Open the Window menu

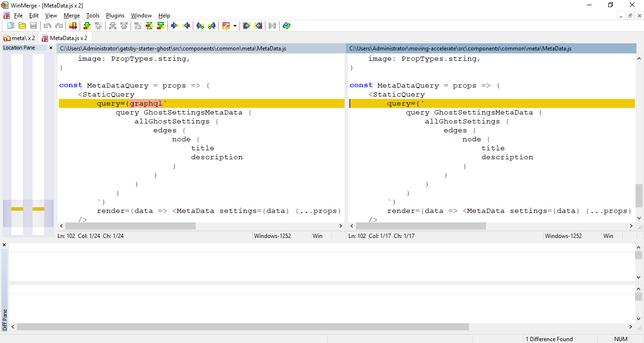[x=141, y=16]
